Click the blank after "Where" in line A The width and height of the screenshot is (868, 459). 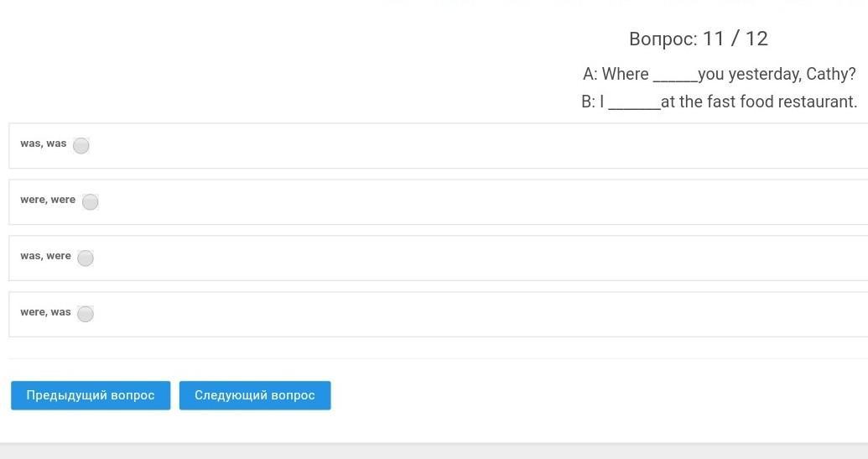(x=675, y=76)
